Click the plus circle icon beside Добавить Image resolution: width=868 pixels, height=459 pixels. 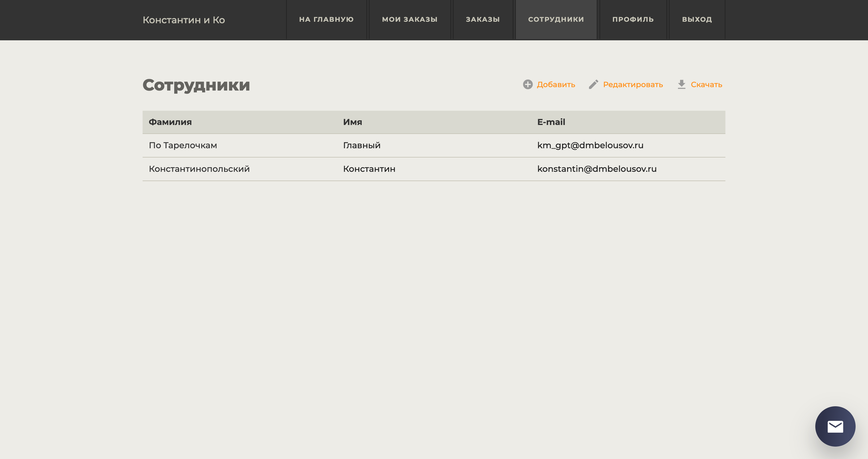coord(528,84)
